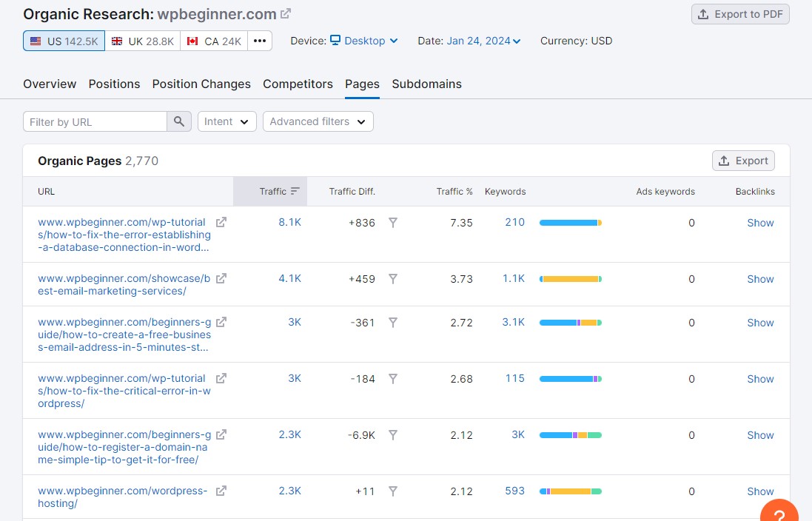This screenshot has width=812, height=521.
Task: Show backlinks for the best-email-marketing-services row
Action: tap(760, 279)
